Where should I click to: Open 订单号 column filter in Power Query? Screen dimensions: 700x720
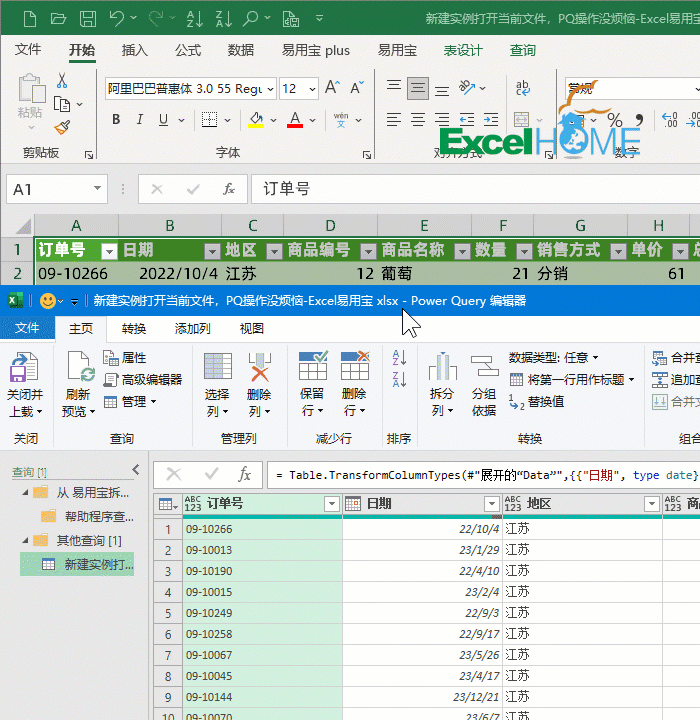(331, 504)
